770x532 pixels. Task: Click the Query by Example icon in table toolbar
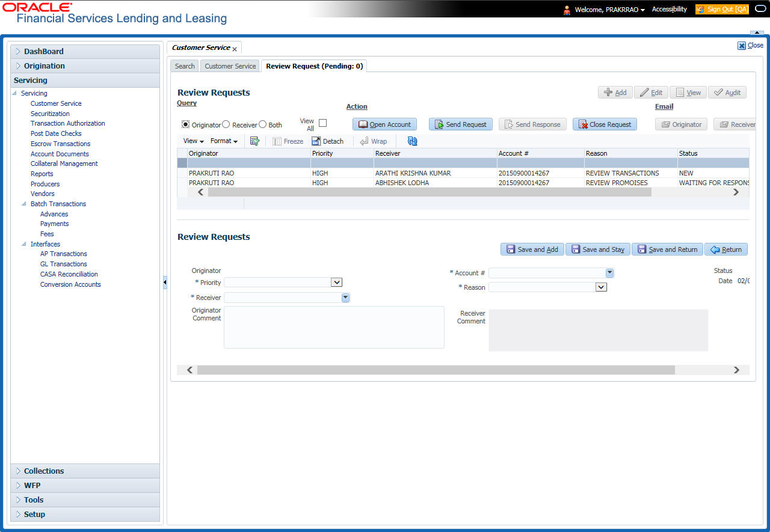coord(254,141)
